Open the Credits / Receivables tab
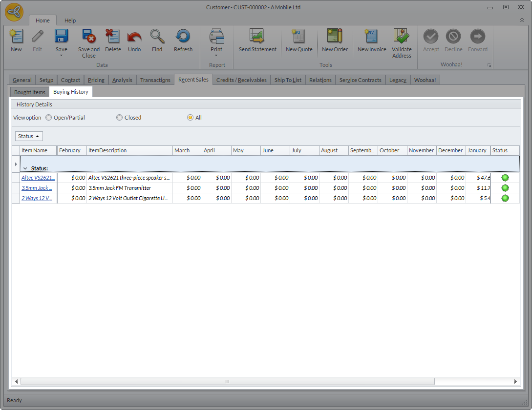Screen dimensions: 532x410 241,80
